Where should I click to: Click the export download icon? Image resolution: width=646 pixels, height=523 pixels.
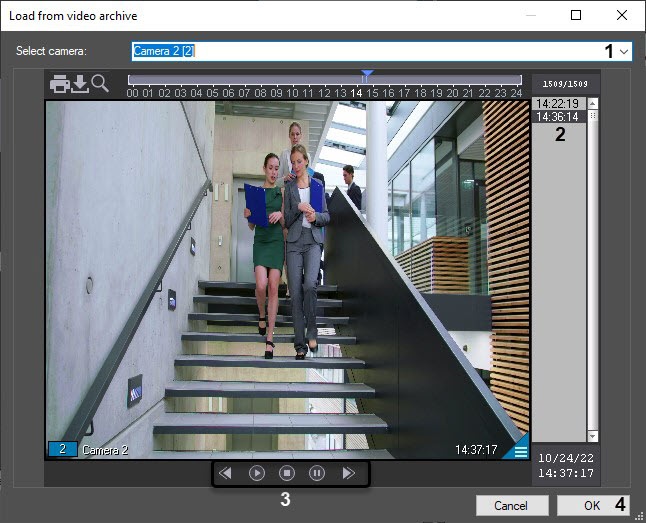(x=80, y=84)
